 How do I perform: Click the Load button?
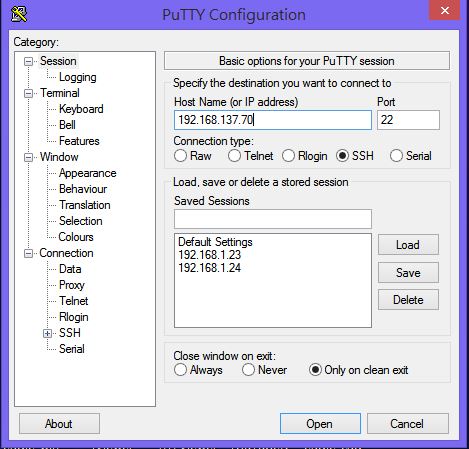click(x=408, y=245)
